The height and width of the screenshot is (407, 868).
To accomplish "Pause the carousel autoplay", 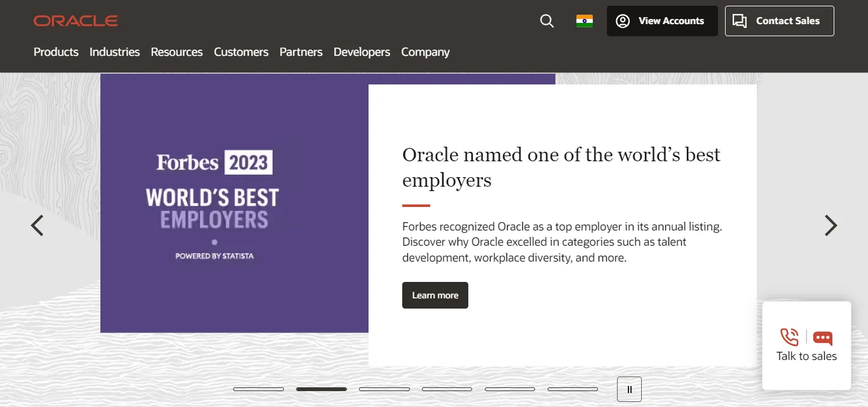I will [x=629, y=389].
